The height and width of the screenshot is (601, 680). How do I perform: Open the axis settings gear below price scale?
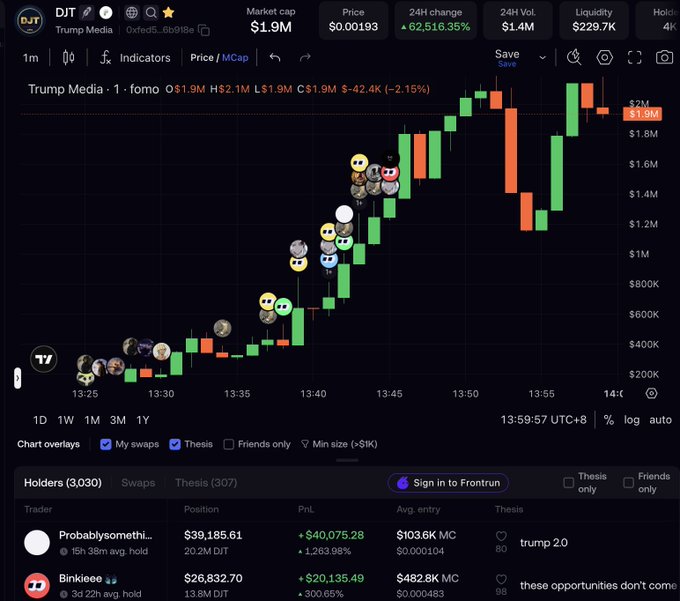651,393
